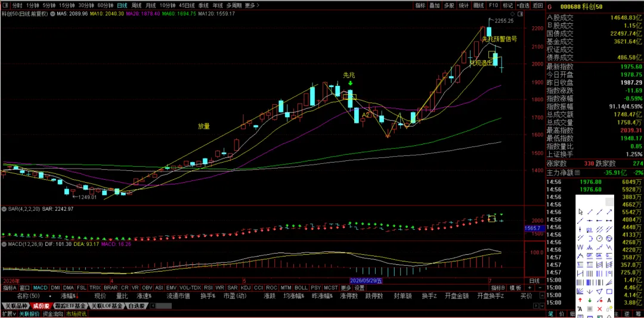Image resolution: width=644 pixels, height=318 pixels.
Task: Select the circle drawing tool
Action: pos(599,238)
